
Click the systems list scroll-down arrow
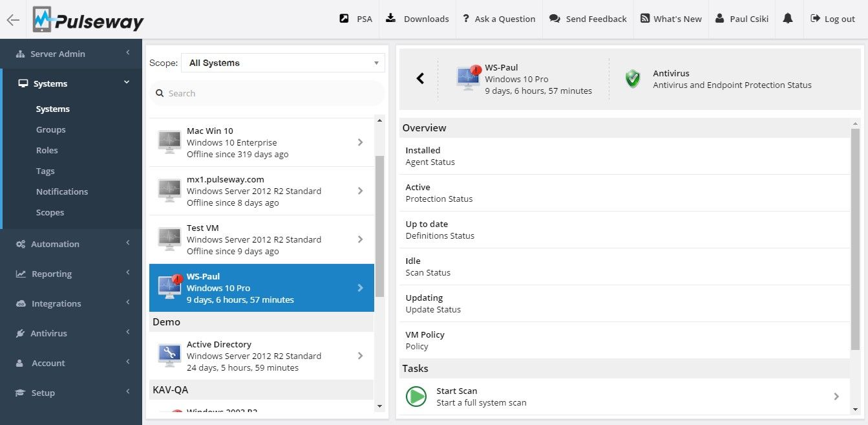click(379, 406)
